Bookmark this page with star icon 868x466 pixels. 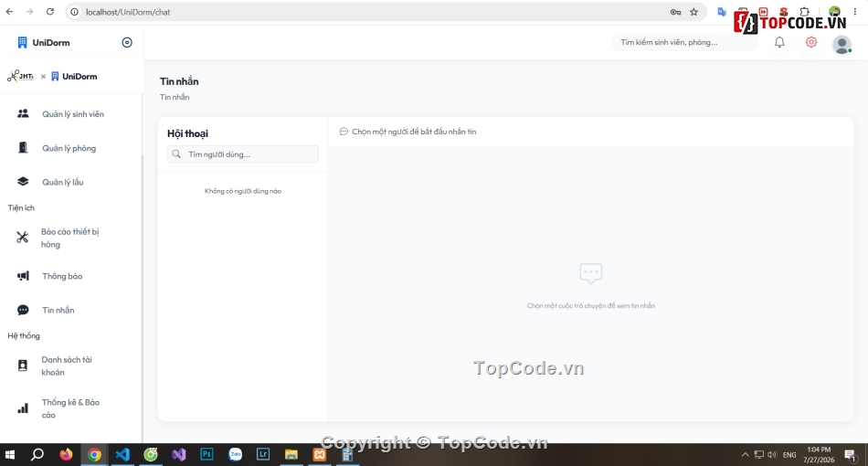(693, 12)
